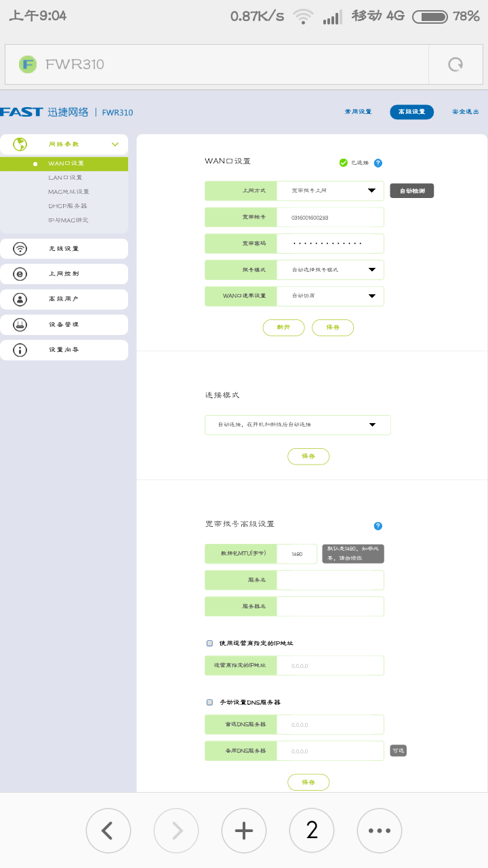Open the 拨号模式 dropdown
The image size is (488, 868).
click(x=330, y=270)
